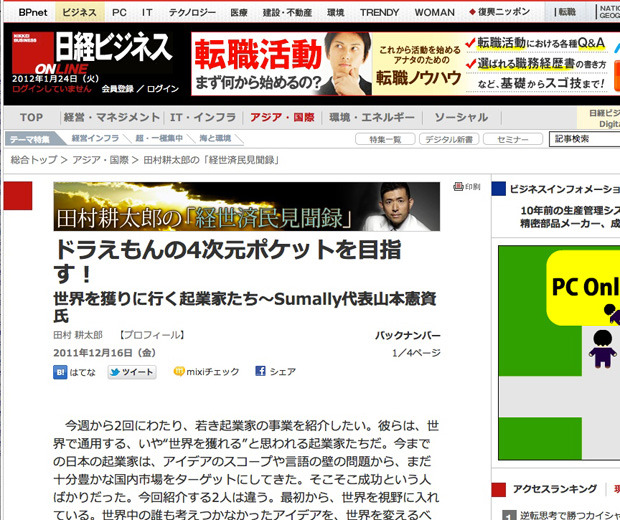Open the ビジネス tab in BPnet bar
620x520 pixels.
[x=79, y=12]
